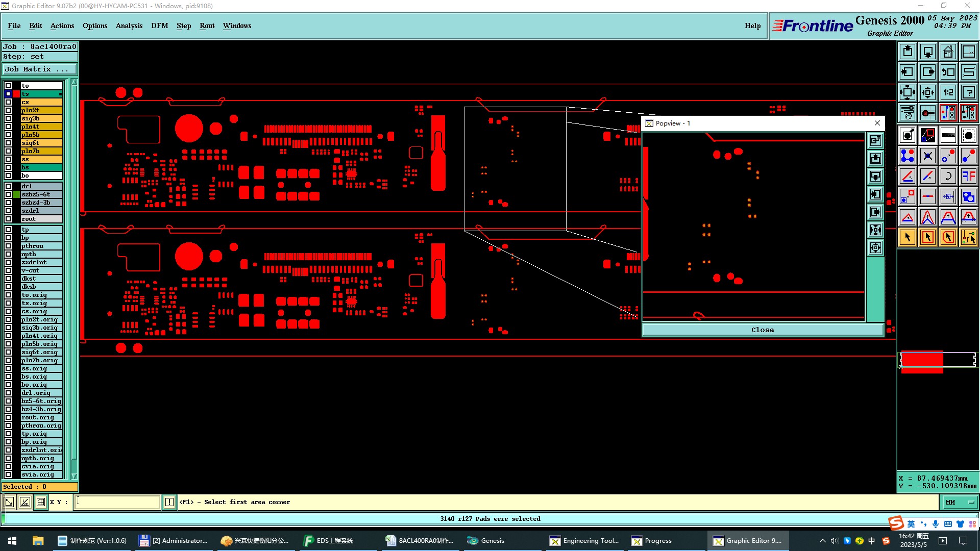Click the 1:2 zoom icon
This screenshot has width=980, height=551.
tap(948, 92)
